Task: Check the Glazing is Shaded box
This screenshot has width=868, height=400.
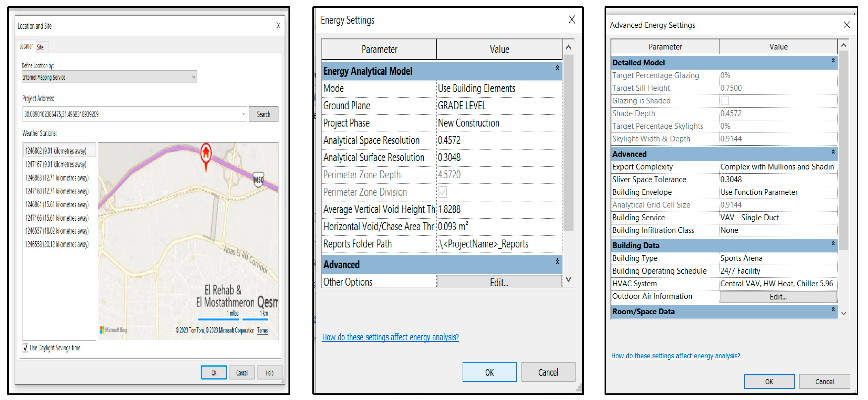Action: tap(725, 101)
